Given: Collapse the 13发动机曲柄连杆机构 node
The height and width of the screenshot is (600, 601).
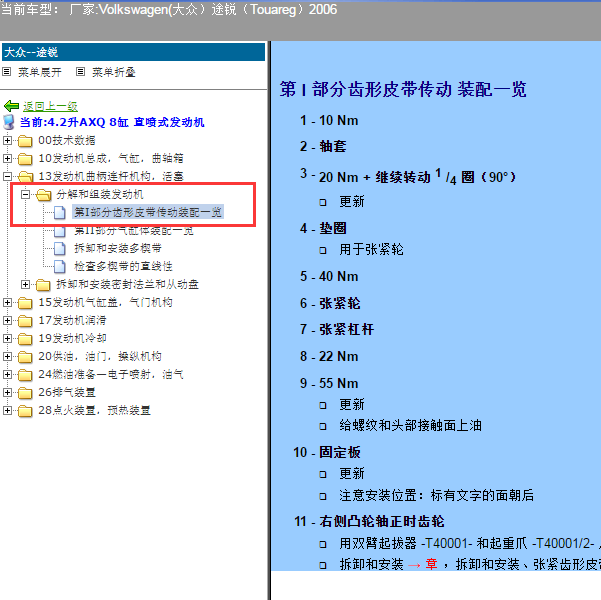Looking at the screenshot, I should pyautogui.click(x=7, y=176).
